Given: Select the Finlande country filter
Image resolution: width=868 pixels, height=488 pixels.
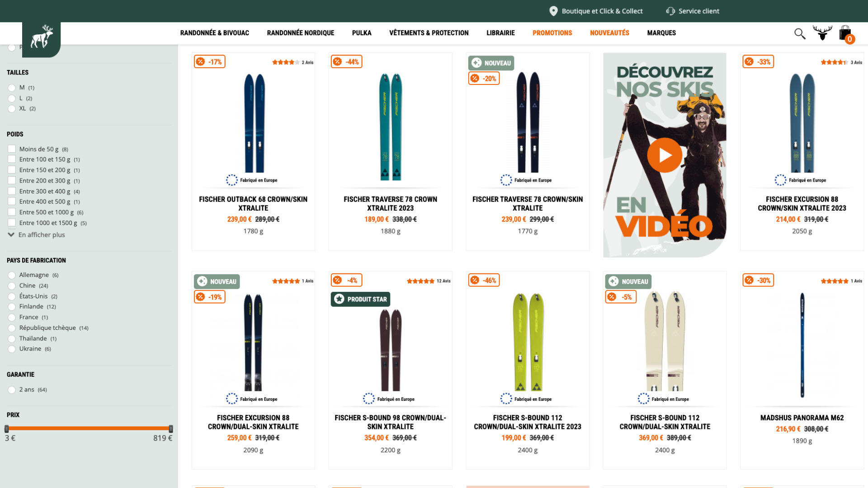Looking at the screenshot, I should (x=12, y=307).
